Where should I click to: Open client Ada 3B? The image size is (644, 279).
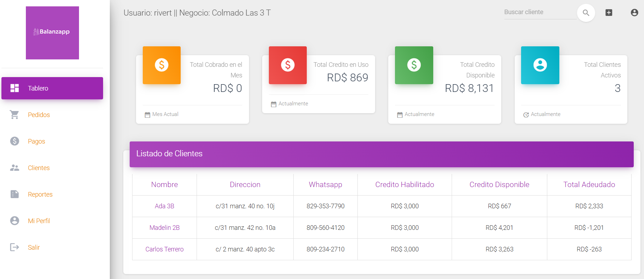164,206
